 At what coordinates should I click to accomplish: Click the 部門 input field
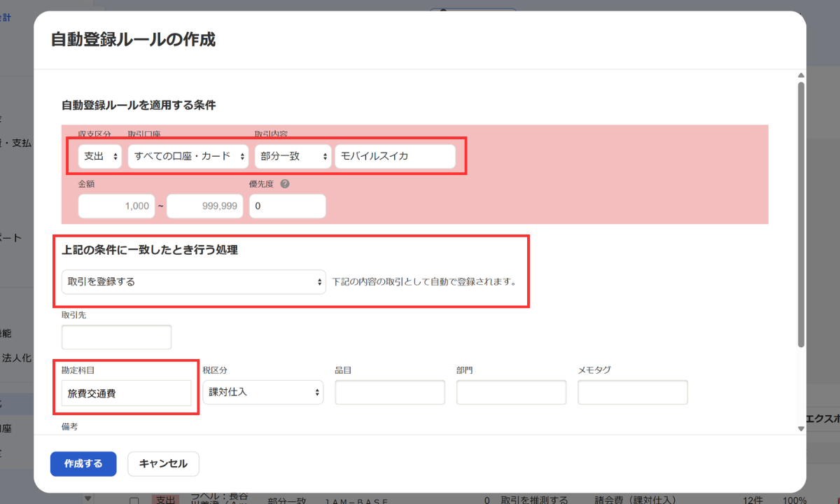511,393
